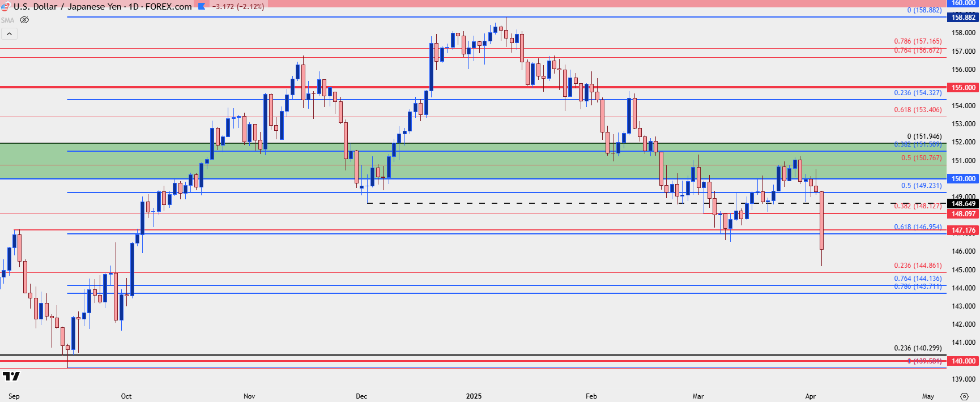Click the red 155.000 price level label

point(963,88)
